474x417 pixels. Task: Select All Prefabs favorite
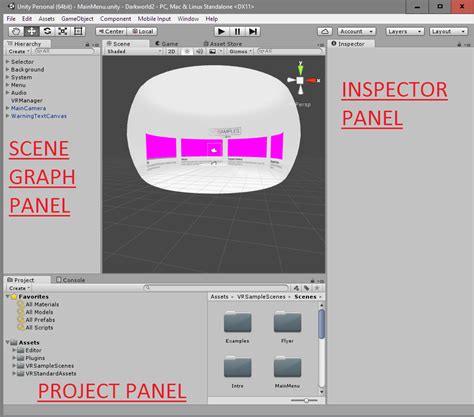(40, 320)
